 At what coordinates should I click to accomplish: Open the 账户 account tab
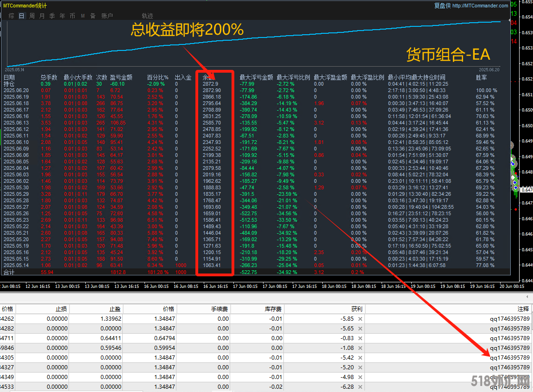[x=107, y=16]
